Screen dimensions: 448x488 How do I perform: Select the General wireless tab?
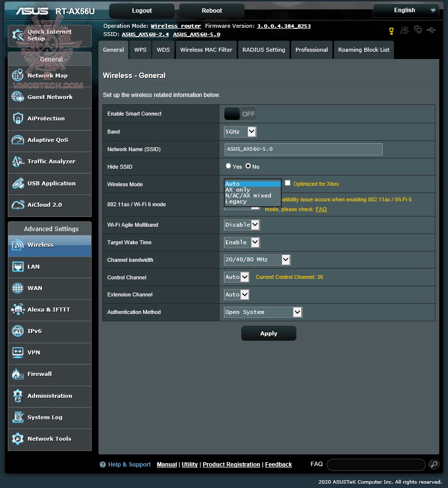[x=113, y=50]
